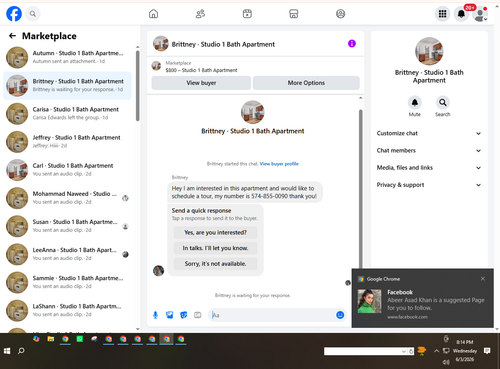Open Susan - Studio 1 Bath chat
The height and width of the screenshot is (369, 500).
[67, 226]
